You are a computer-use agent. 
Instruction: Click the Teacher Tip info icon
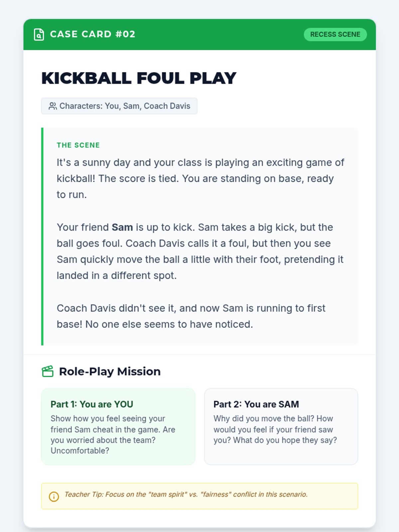54,496
